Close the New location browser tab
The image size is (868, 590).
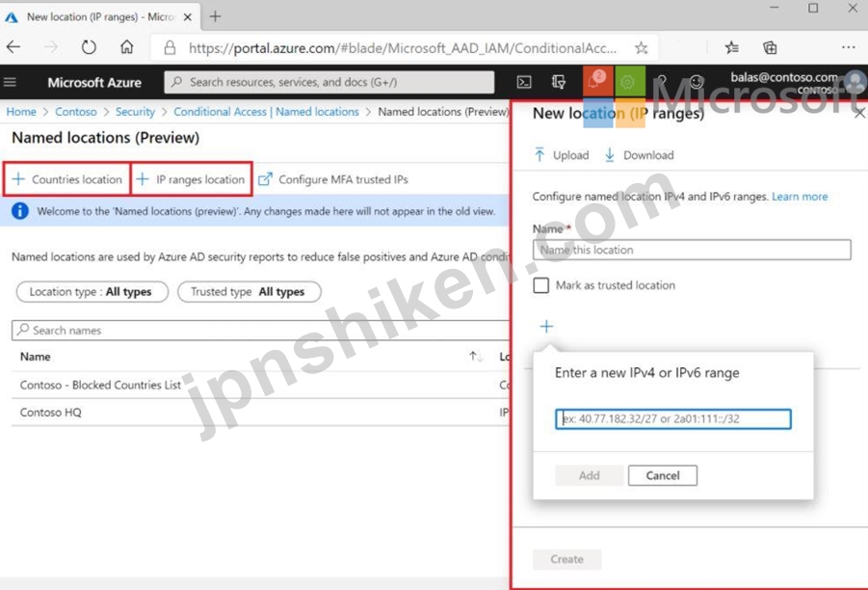tap(188, 17)
